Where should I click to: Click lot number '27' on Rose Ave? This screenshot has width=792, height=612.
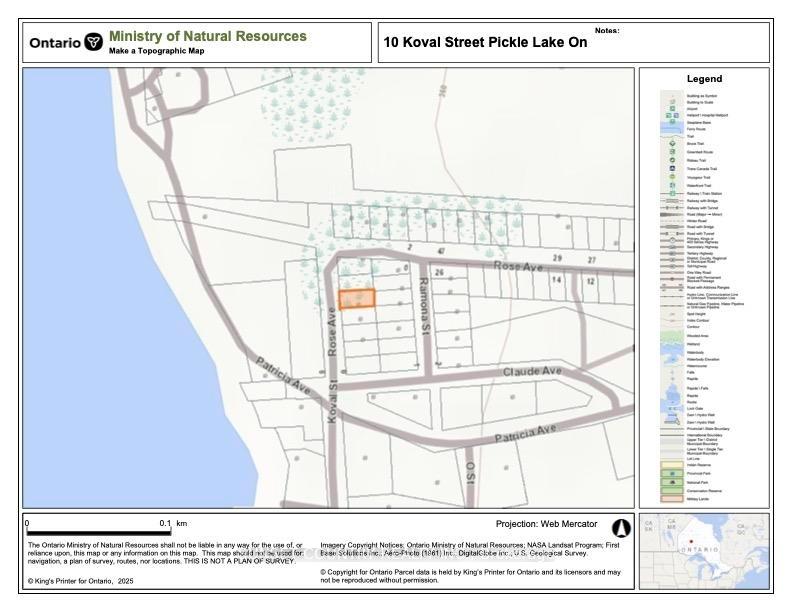pyautogui.click(x=591, y=260)
